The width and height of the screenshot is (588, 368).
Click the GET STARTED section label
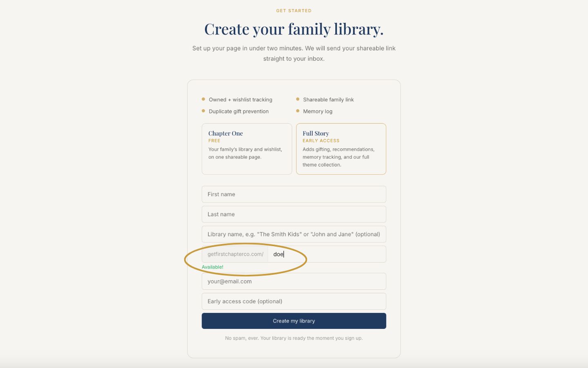point(294,11)
